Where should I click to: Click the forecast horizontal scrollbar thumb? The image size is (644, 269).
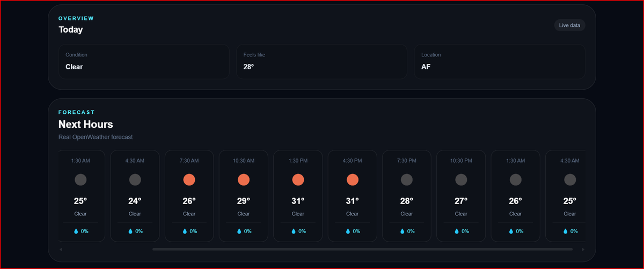click(362, 249)
